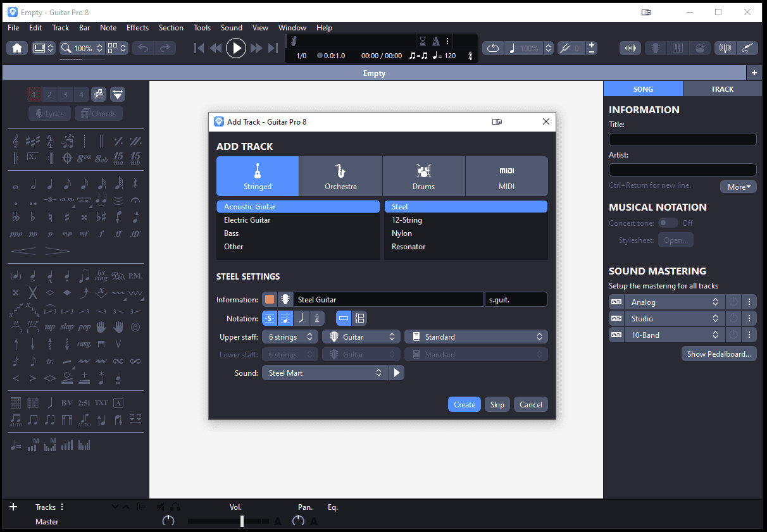Add a track with plus in track panel

[x=13, y=507]
